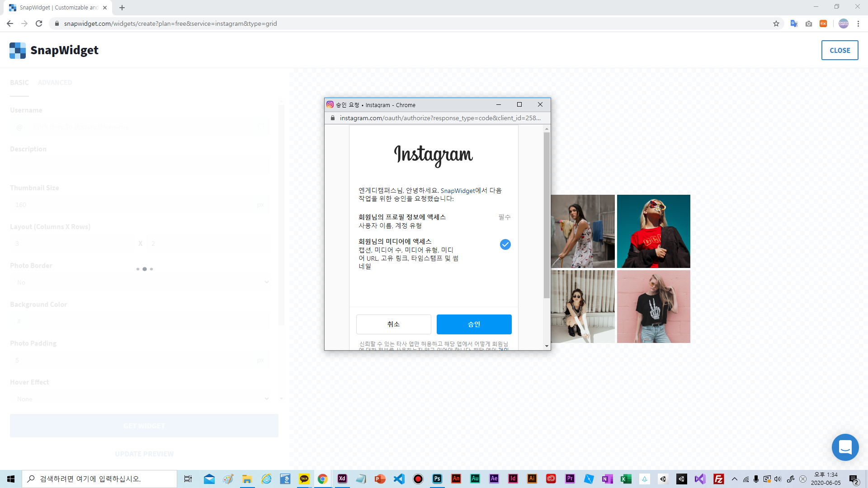Click the taskbar clock showing 2020-06-05
Screen dimensions: 868x488
point(826,479)
